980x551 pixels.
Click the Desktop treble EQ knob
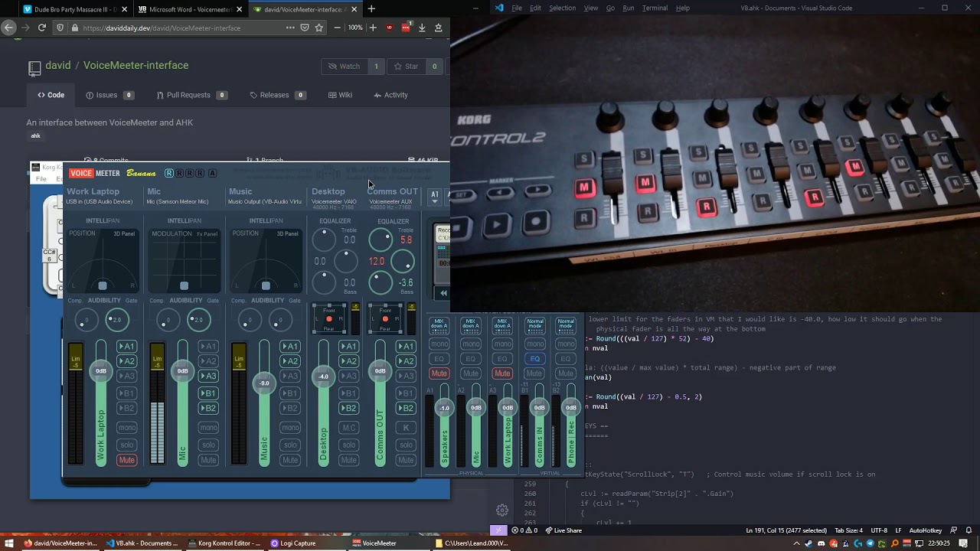325,240
